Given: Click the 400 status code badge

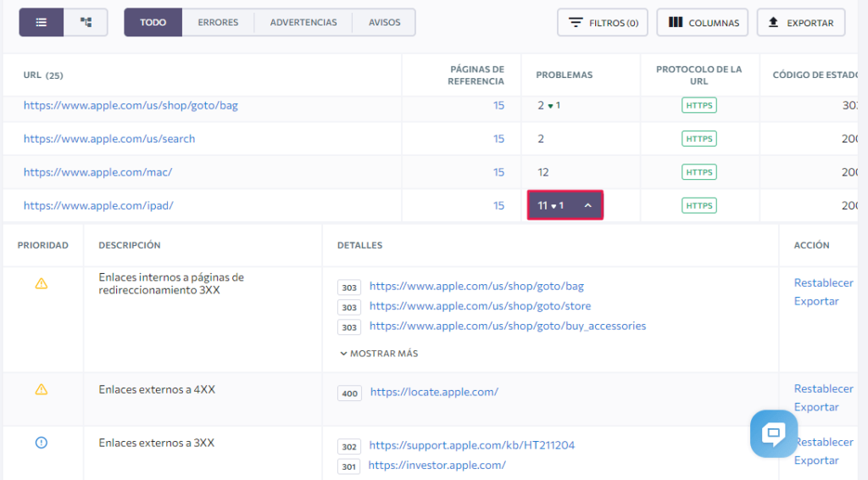Looking at the screenshot, I should pos(349,393).
